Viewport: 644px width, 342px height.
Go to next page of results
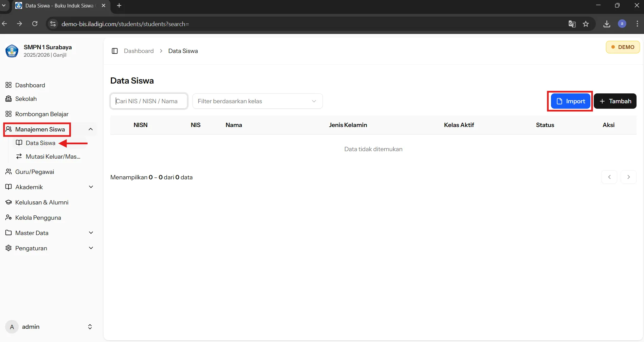[x=628, y=177]
